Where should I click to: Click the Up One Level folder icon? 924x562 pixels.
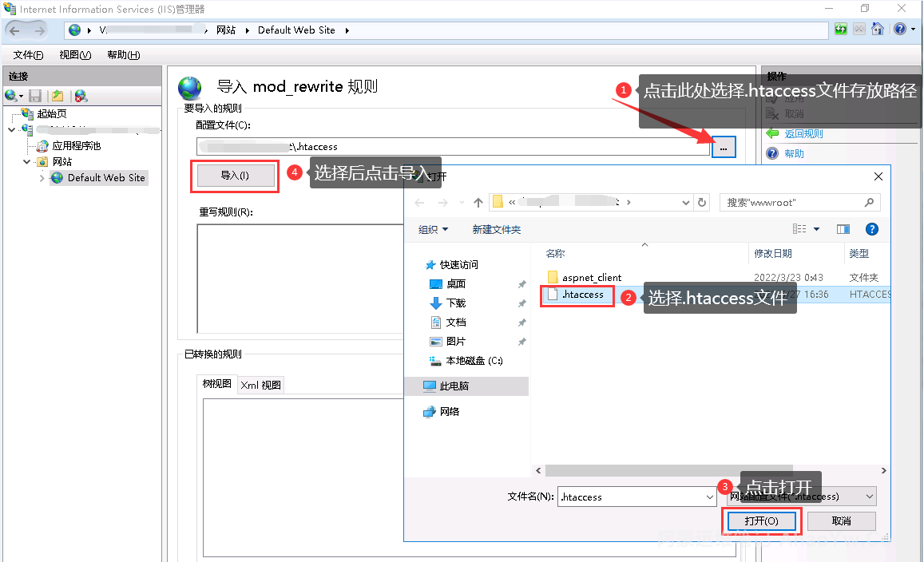click(x=58, y=96)
